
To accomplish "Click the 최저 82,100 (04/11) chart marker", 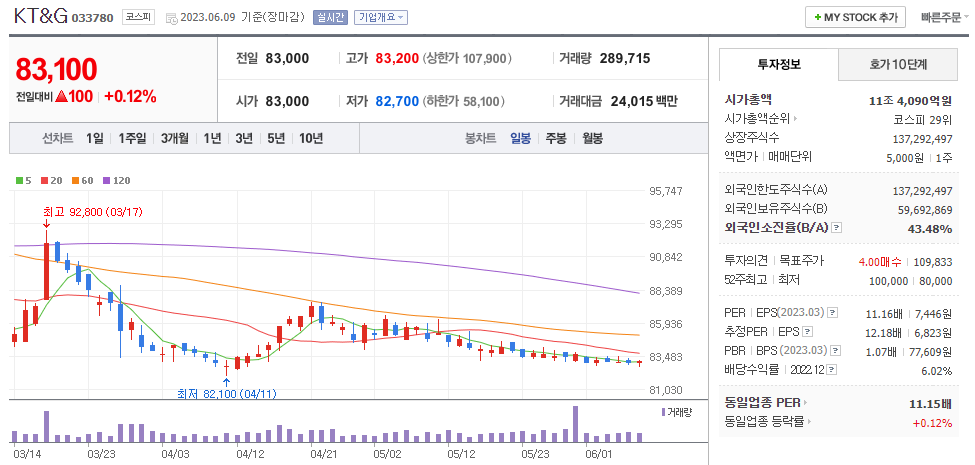I will (227, 394).
